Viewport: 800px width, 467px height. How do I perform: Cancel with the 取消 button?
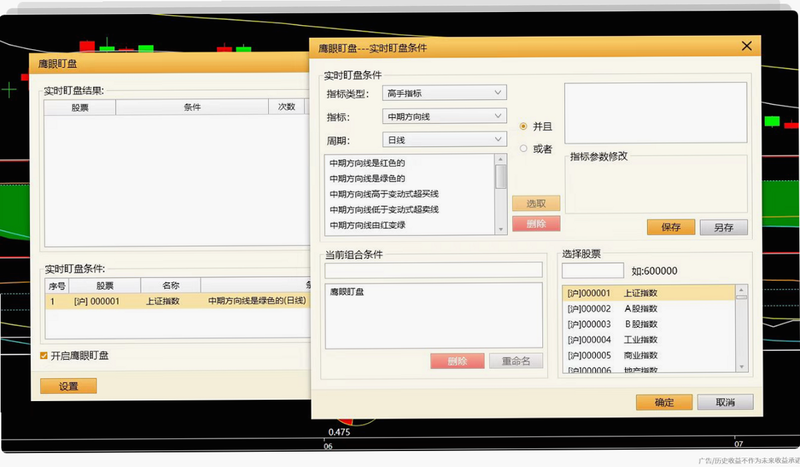tap(725, 402)
